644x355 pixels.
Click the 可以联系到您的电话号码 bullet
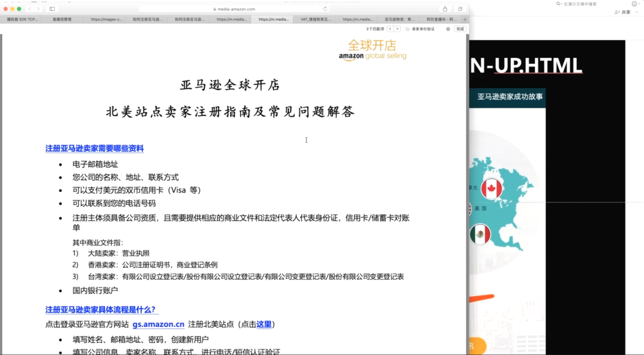(114, 203)
